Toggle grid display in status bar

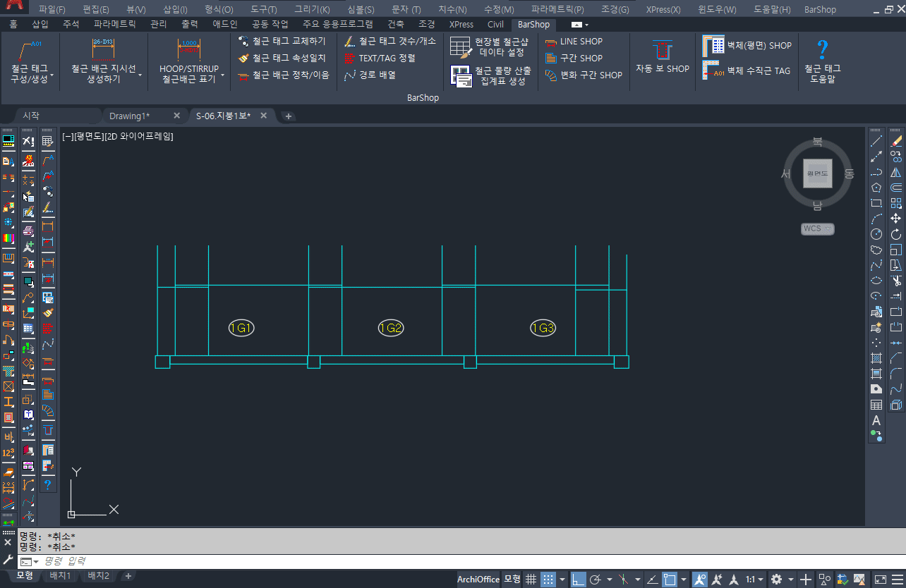(x=531, y=580)
